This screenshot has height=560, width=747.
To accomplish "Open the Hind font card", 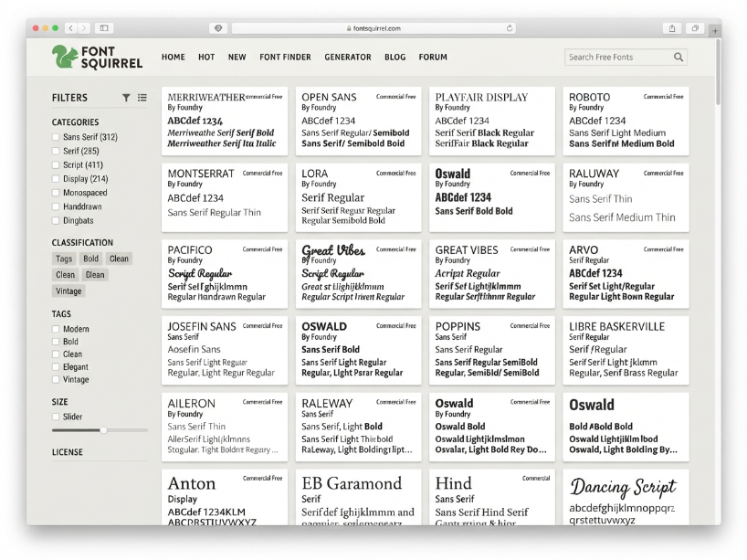I will [x=492, y=497].
